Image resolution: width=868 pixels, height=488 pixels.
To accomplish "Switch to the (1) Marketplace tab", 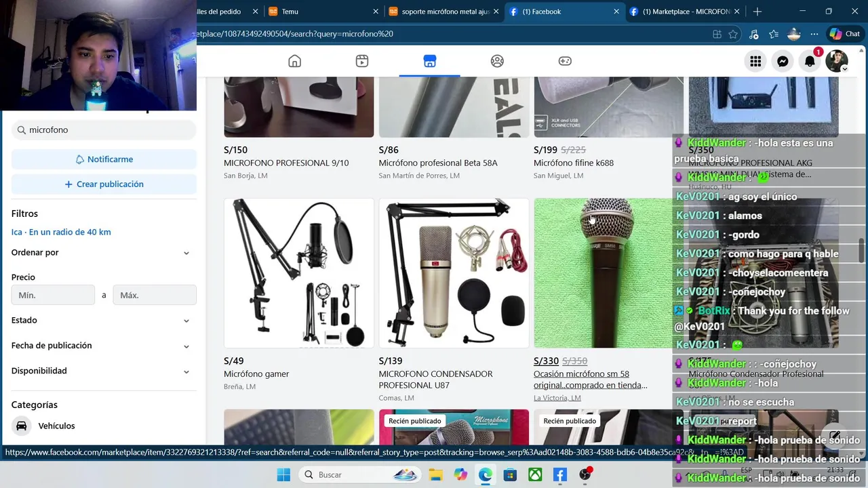I will (x=685, y=12).
